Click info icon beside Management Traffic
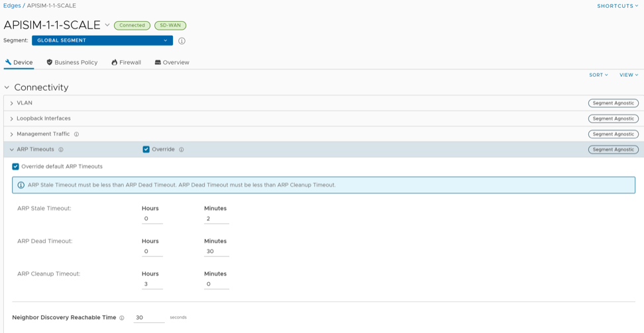Viewport: 644px width, 333px height. 76,134
